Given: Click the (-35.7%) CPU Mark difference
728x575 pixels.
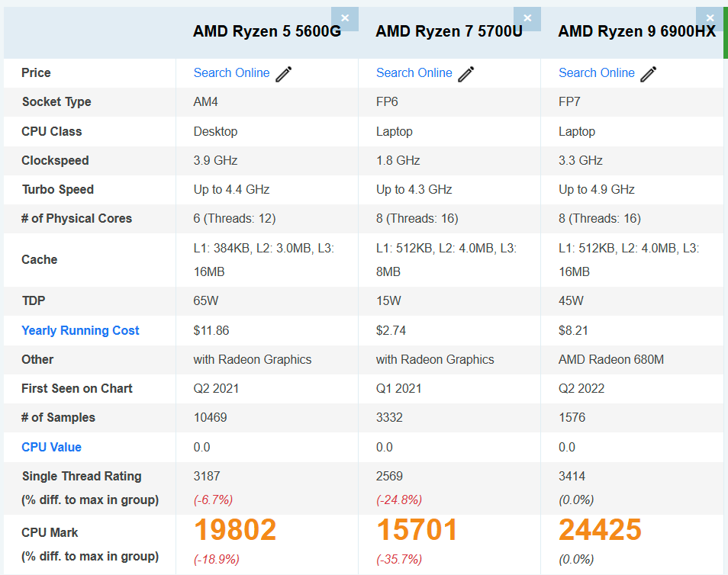Looking at the screenshot, I should pyautogui.click(x=399, y=559).
